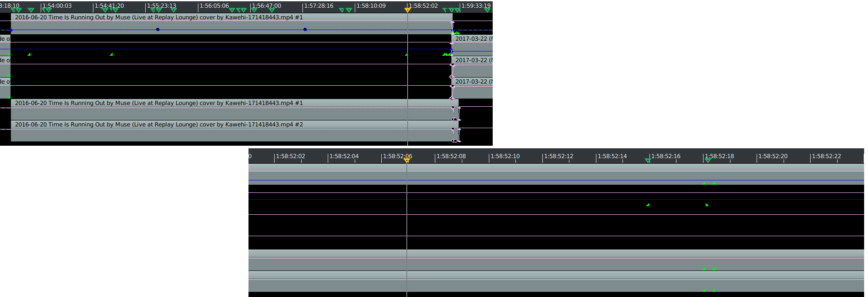
Task: Click the yellow playhead marker in upper ruler
Action: [407, 10]
